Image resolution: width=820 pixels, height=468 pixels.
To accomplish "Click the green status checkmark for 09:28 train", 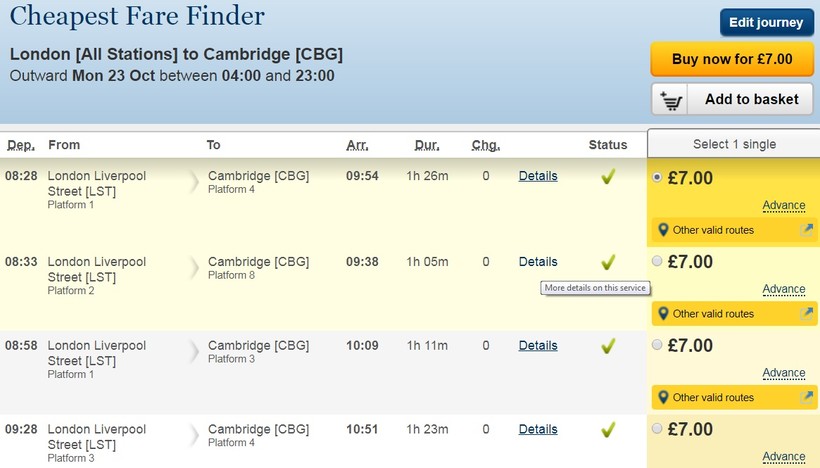I will (x=607, y=430).
